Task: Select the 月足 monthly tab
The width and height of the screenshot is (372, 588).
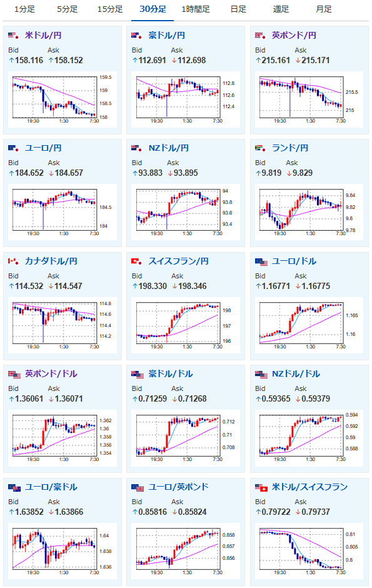Action: [324, 9]
